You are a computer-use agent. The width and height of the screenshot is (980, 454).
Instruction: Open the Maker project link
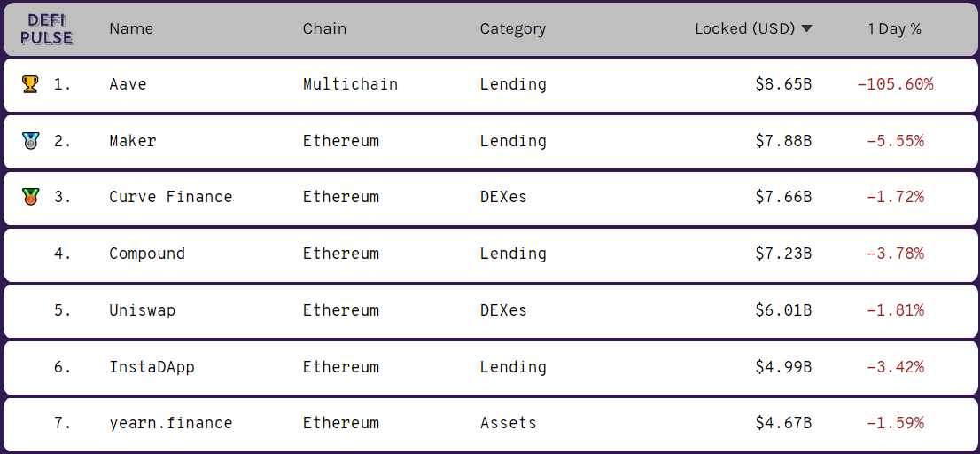(133, 141)
